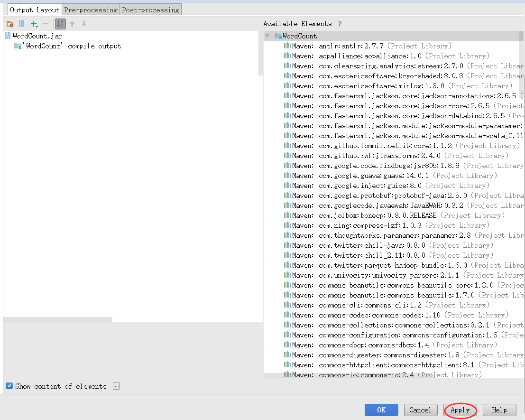Select library bonecp:0.8.0.RELEASE

coord(394,215)
